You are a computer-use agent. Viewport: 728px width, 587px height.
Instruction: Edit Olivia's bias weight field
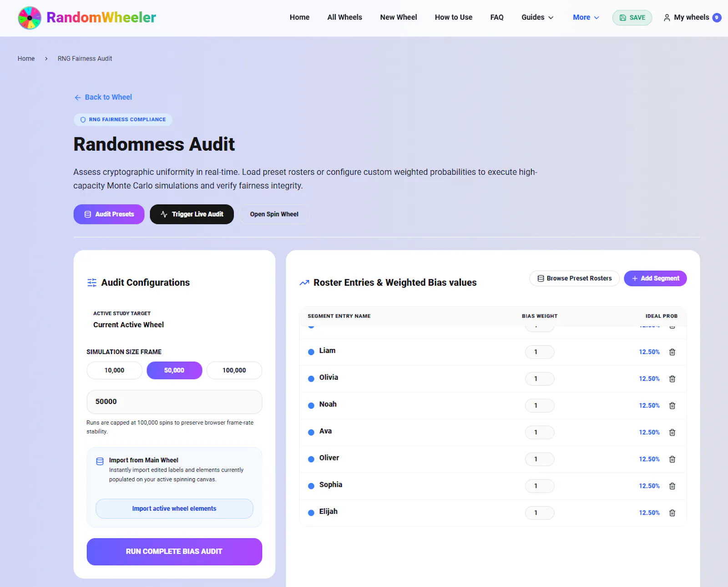tap(540, 379)
